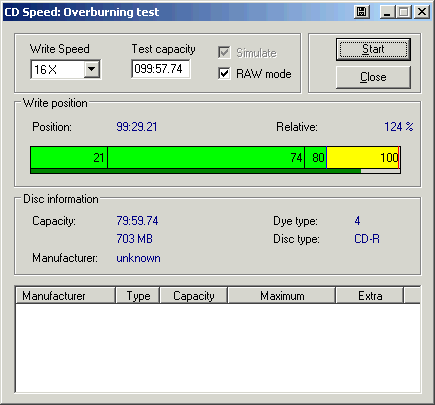Click the yellow overburn segment of position bar
The height and width of the screenshot is (405, 435).
[x=363, y=157]
